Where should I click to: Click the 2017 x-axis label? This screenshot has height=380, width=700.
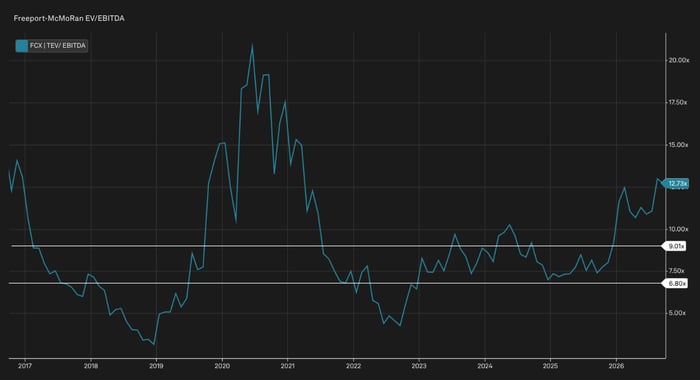click(x=25, y=366)
